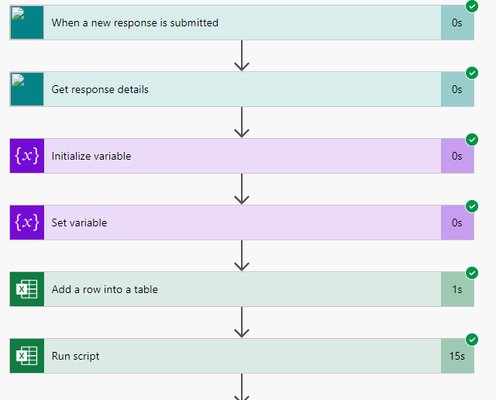Click the arrow between Set variable and Add a row
This screenshot has width=496, height=400.
point(242,256)
